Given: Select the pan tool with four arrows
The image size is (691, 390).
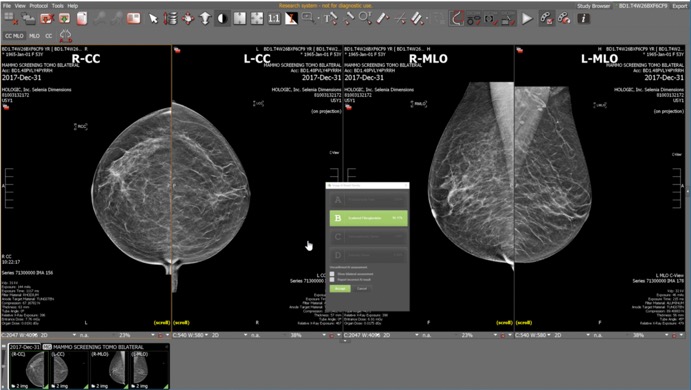Looking at the screenshot, I should click(188, 19).
